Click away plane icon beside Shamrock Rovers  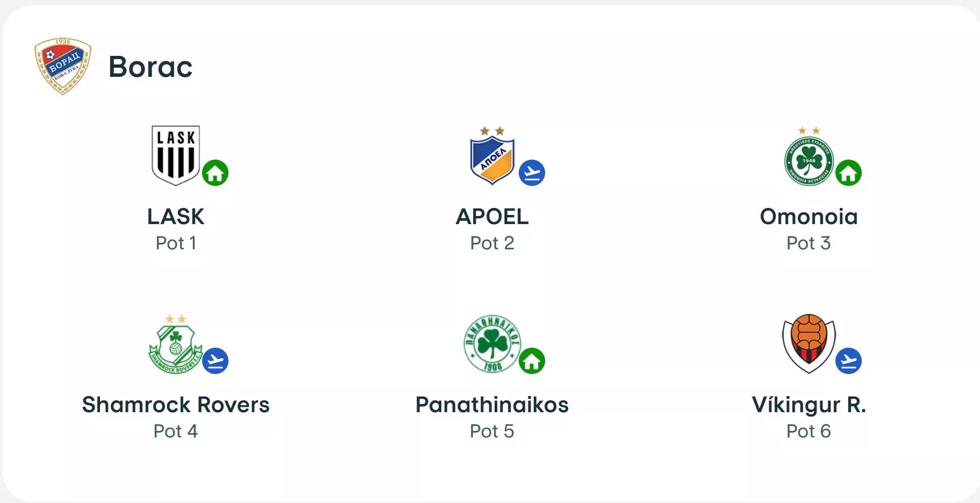216,361
